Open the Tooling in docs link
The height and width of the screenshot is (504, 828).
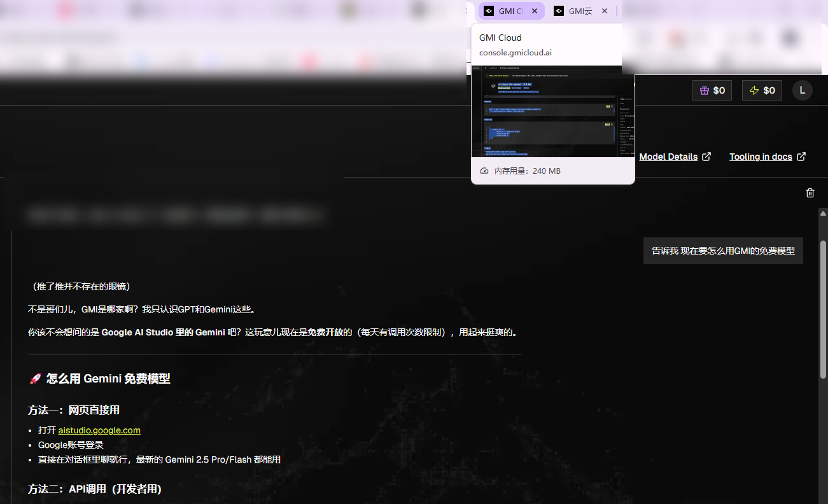click(768, 157)
